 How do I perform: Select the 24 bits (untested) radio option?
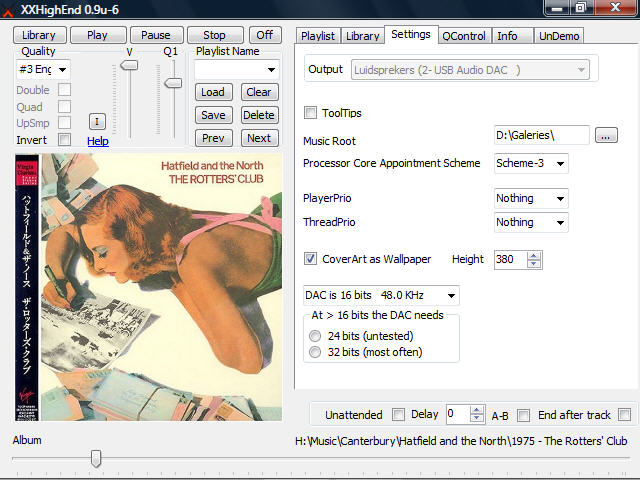pos(315,336)
